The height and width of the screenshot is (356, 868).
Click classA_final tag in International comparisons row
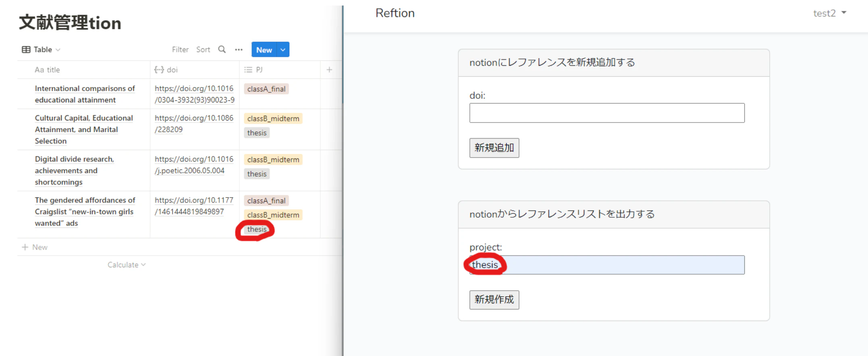pyautogui.click(x=266, y=89)
